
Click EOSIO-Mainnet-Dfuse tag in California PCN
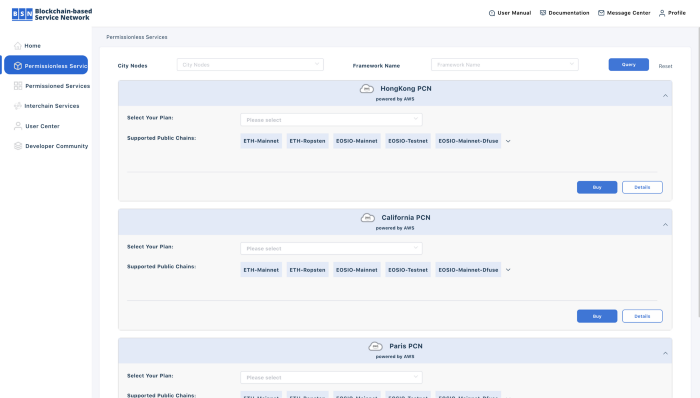tap(468, 270)
